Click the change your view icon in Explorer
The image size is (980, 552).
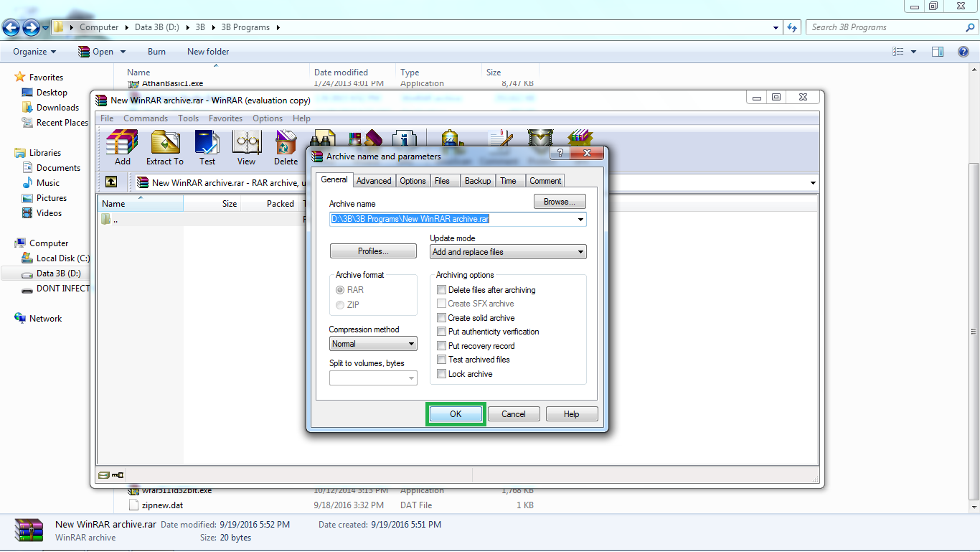(897, 52)
